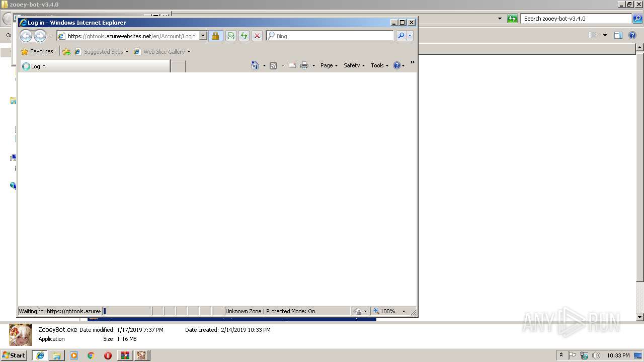This screenshot has width=644, height=362.
Task: Expand the Print options dropdown arrow
Action: point(313,65)
